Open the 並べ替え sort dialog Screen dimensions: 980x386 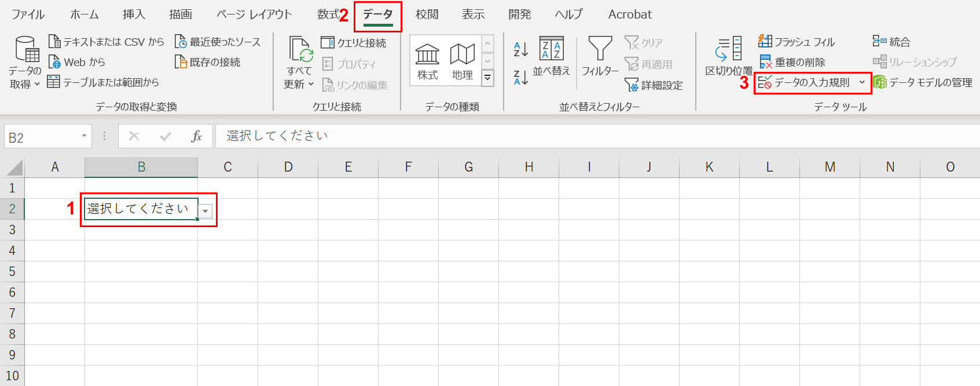pos(551,56)
